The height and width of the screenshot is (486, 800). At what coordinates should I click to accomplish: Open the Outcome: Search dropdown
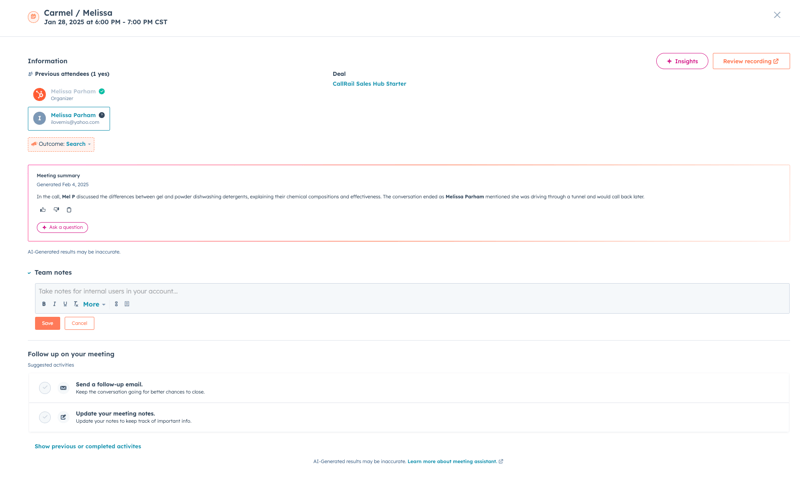[62, 144]
